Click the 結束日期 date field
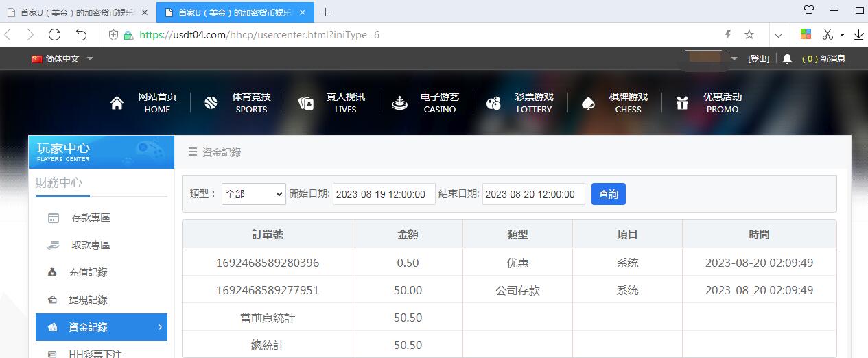Image resolution: width=868 pixels, height=358 pixels. 534,194
